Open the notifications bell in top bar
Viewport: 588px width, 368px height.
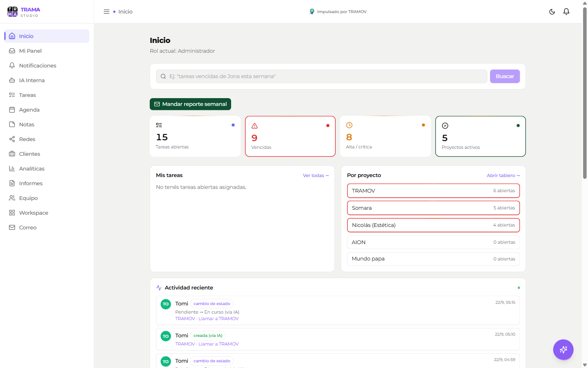[566, 12]
